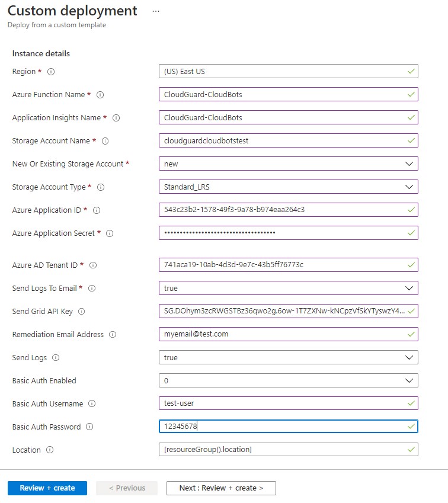Image resolution: width=448 pixels, height=503 pixels.
Task: Click the Basic Auth Username field
Action: pyautogui.click(x=288, y=403)
